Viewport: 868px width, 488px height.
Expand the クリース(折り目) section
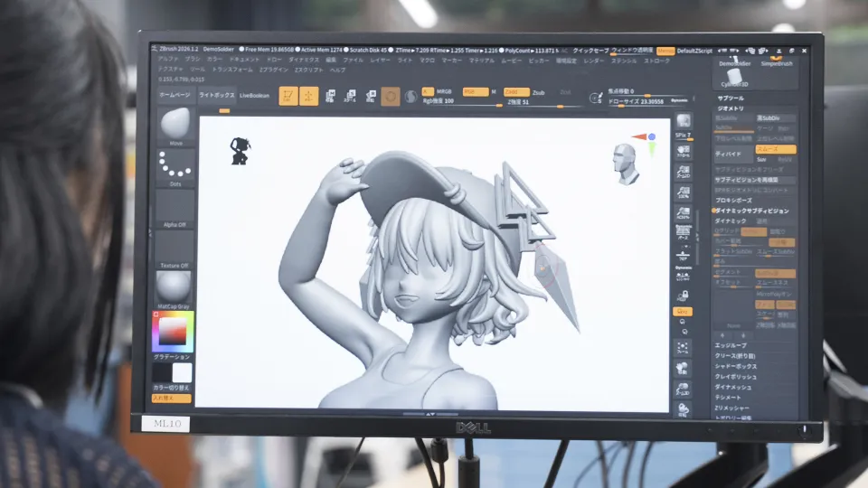pyautogui.click(x=734, y=356)
